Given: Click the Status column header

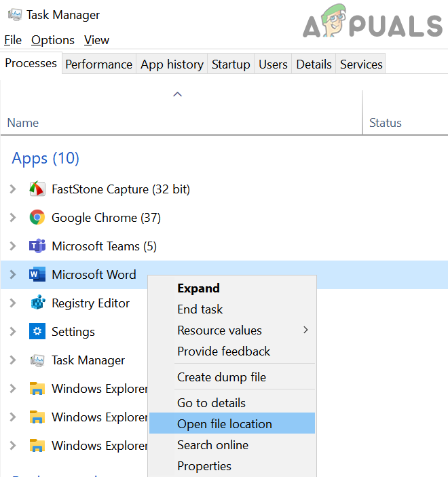Looking at the screenshot, I should (386, 123).
